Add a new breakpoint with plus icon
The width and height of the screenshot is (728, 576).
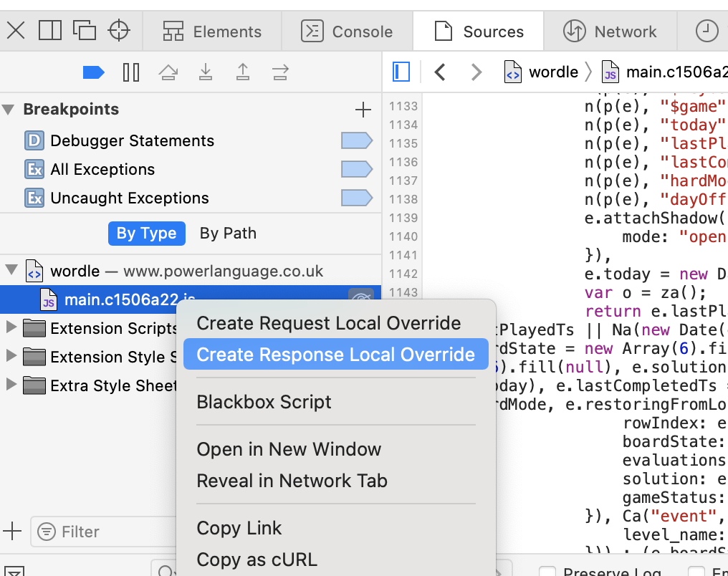coord(363,110)
